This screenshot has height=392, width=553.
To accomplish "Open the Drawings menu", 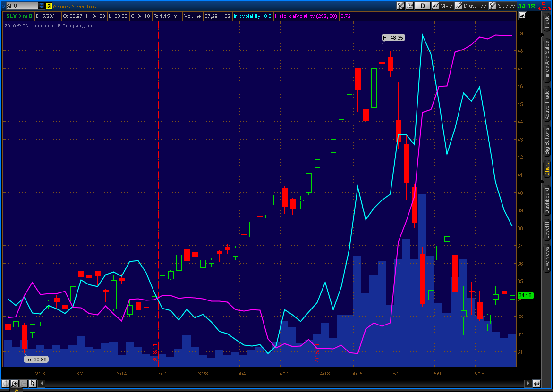I will click(471, 6).
